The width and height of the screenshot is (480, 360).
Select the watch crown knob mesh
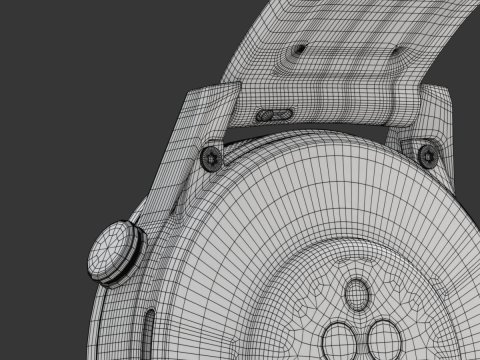[116, 254]
